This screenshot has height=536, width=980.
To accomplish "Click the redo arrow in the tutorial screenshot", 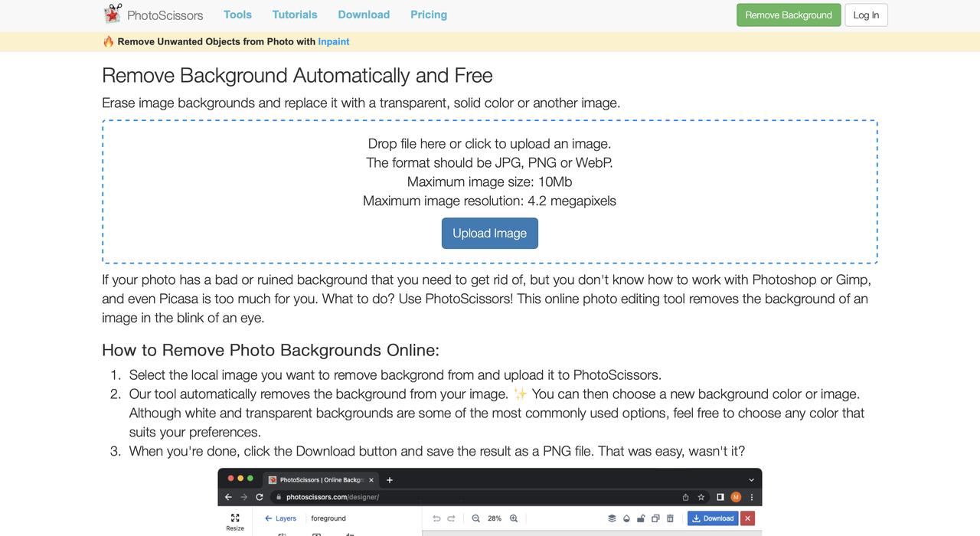I will click(452, 518).
